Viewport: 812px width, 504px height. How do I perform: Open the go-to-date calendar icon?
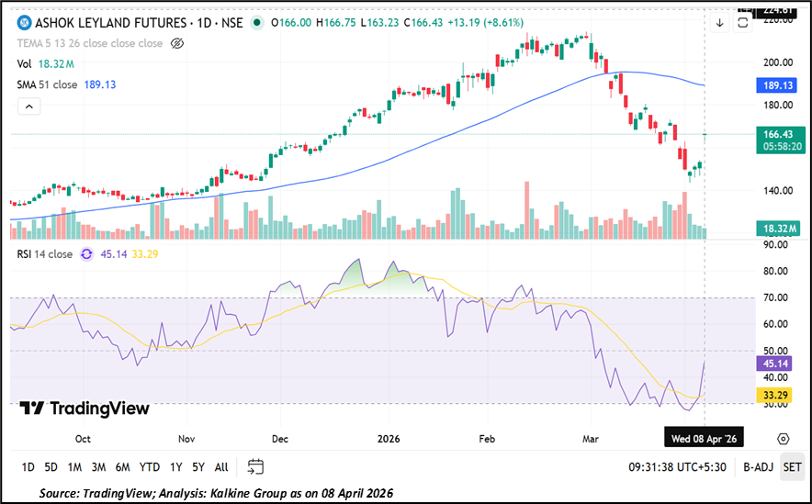(255, 466)
